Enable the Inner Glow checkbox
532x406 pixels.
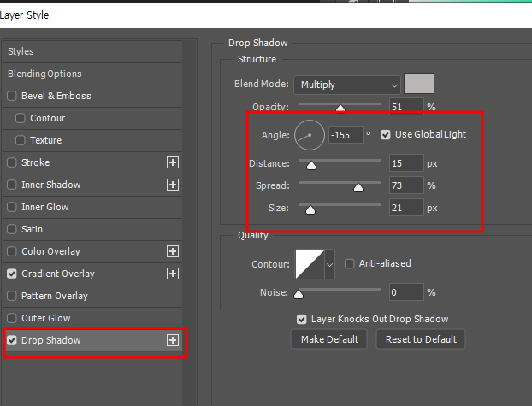[12, 207]
